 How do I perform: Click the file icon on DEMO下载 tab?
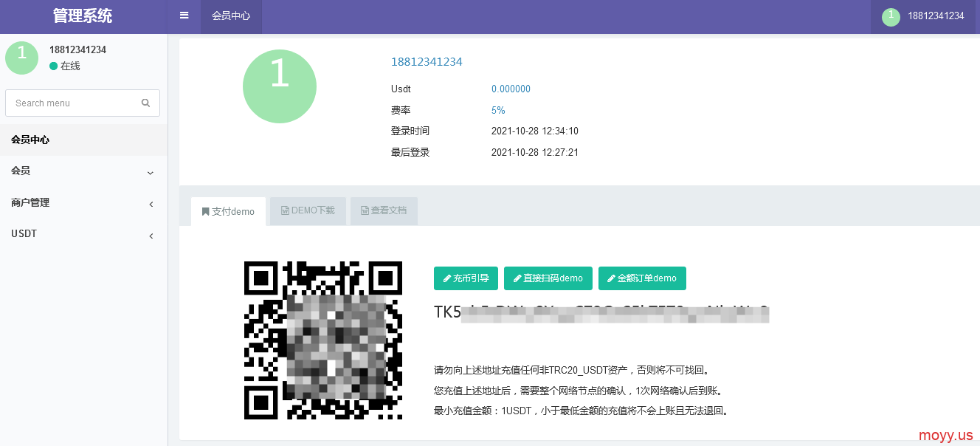(x=285, y=210)
